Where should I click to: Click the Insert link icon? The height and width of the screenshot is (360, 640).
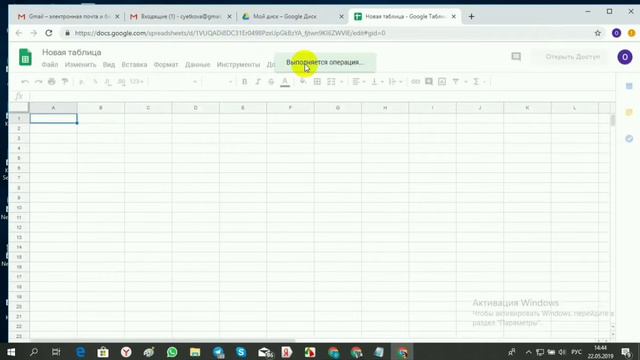416,82
